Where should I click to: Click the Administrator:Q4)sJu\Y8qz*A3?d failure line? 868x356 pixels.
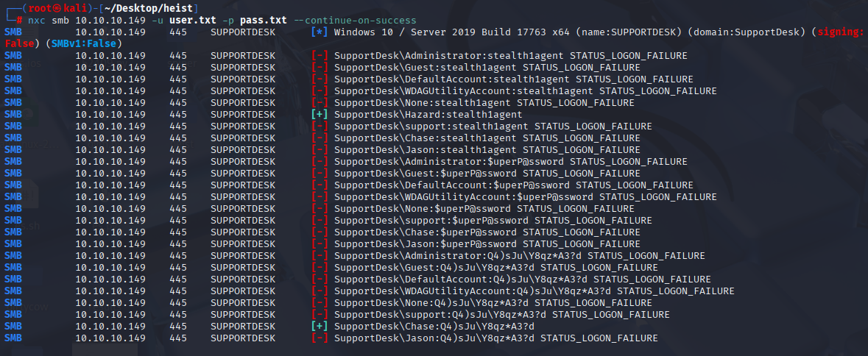(519, 256)
